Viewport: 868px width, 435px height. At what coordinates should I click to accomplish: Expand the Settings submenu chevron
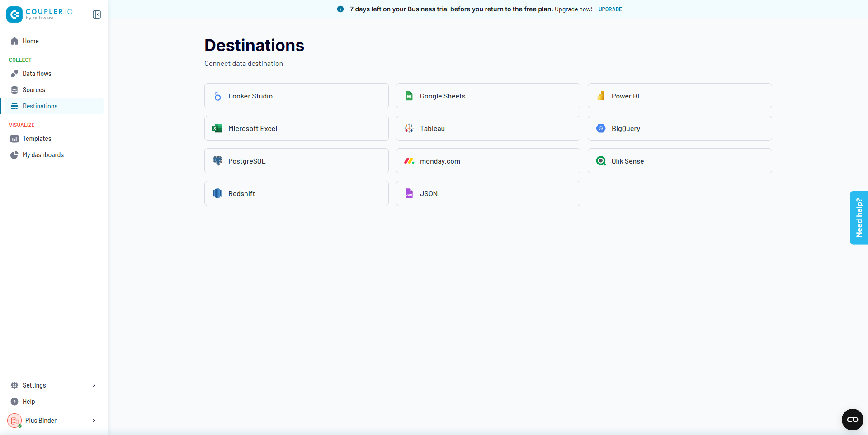coord(94,385)
